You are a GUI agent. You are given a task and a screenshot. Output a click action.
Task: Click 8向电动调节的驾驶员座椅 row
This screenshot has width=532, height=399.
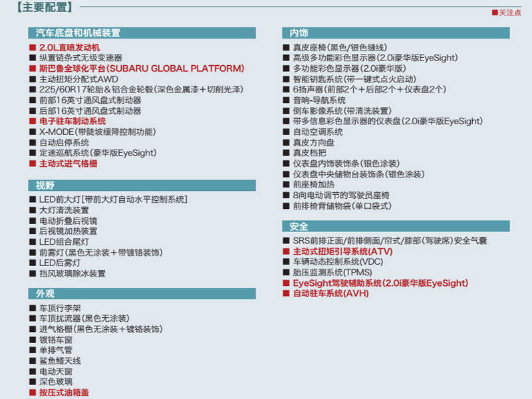point(336,196)
